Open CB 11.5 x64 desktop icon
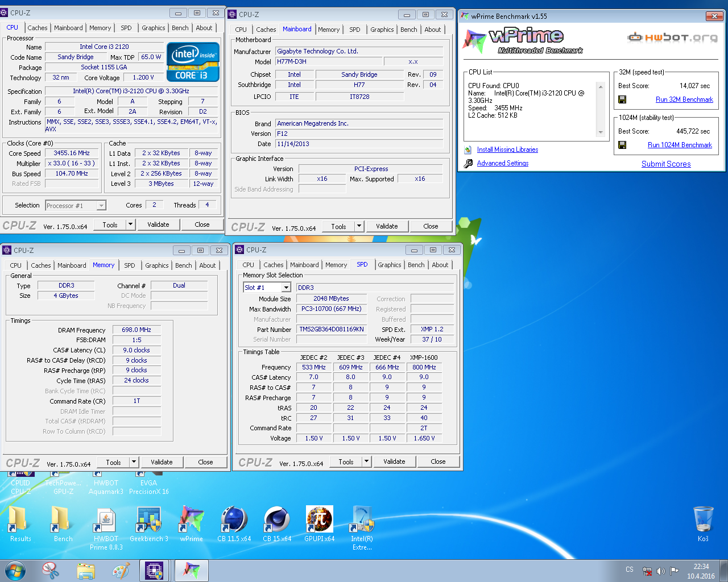The height and width of the screenshot is (582, 728). click(234, 523)
